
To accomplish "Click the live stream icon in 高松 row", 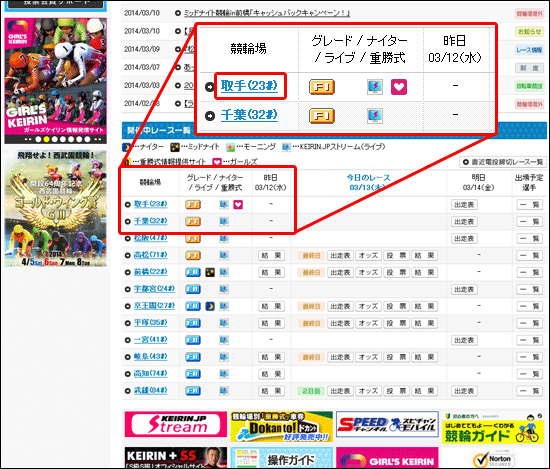I will [x=224, y=255].
